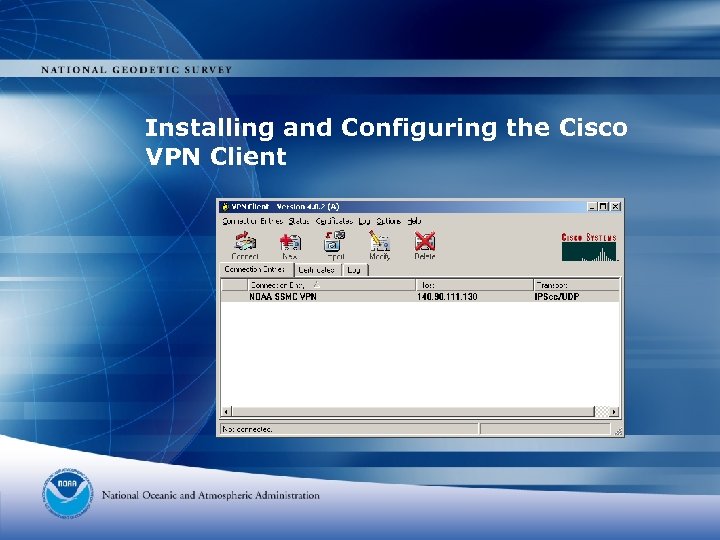Click the NOAA emblem logo
720x540 pixels.
[68, 494]
